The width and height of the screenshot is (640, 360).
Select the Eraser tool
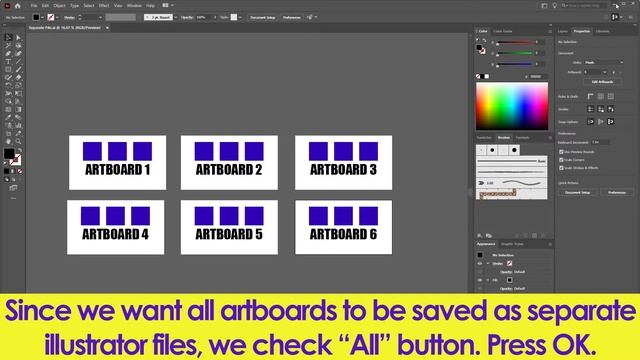coord(18,78)
